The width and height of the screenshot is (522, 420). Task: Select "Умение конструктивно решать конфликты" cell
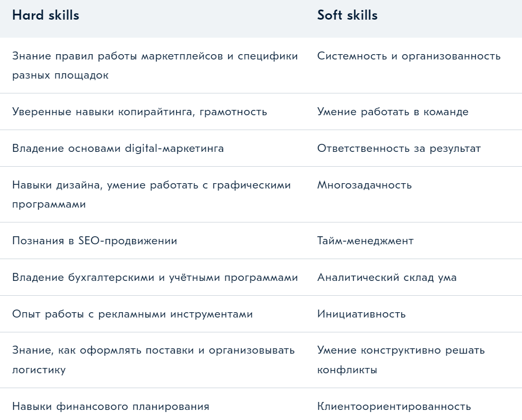click(401, 360)
